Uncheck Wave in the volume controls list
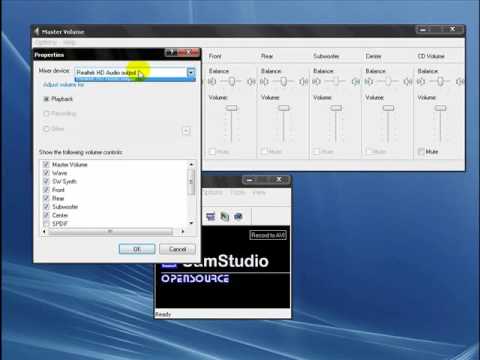This screenshot has height=360, width=480. 46,173
